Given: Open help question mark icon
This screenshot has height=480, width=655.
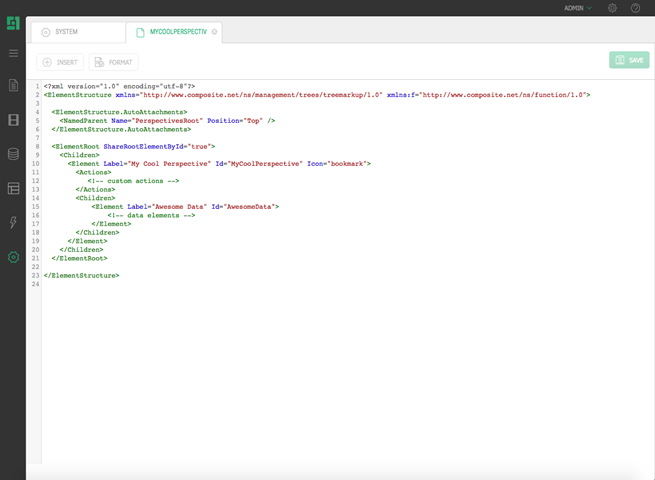Looking at the screenshot, I should click(635, 8).
